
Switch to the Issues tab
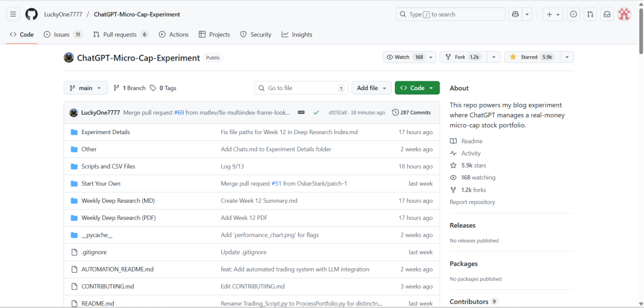tap(63, 35)
